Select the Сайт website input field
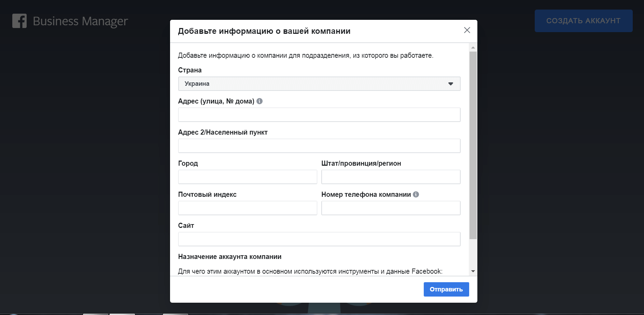Image resolution: width=644 pixels, height=315 pixels. [319, 239]
